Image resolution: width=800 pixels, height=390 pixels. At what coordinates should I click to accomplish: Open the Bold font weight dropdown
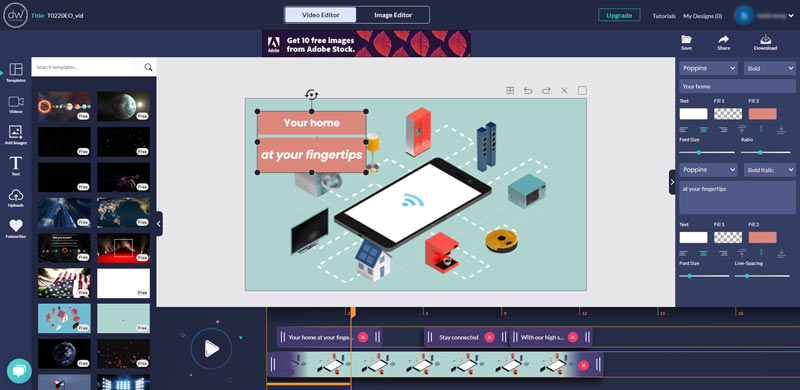tap(770, 68)
